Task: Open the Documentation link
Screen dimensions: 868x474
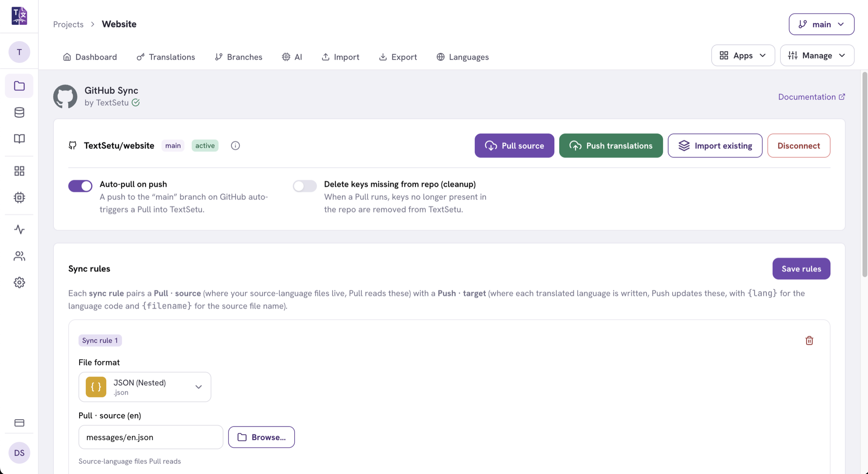Action: pyautogui.click(x=811, y=97)
